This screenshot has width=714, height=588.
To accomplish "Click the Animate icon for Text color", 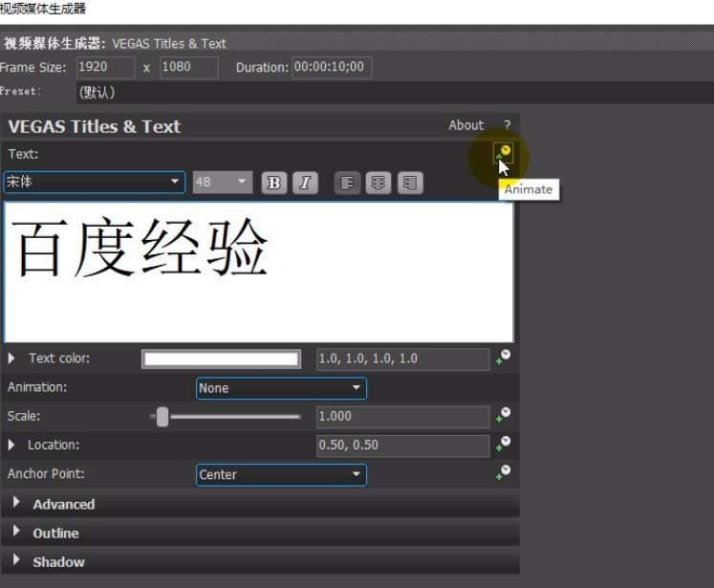I will 503,358.
